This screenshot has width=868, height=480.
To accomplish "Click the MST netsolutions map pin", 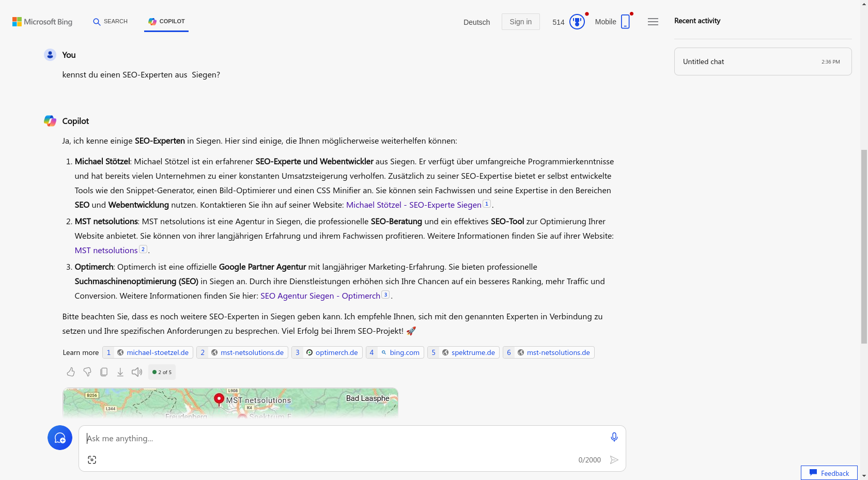I will (x=219, y=399).
